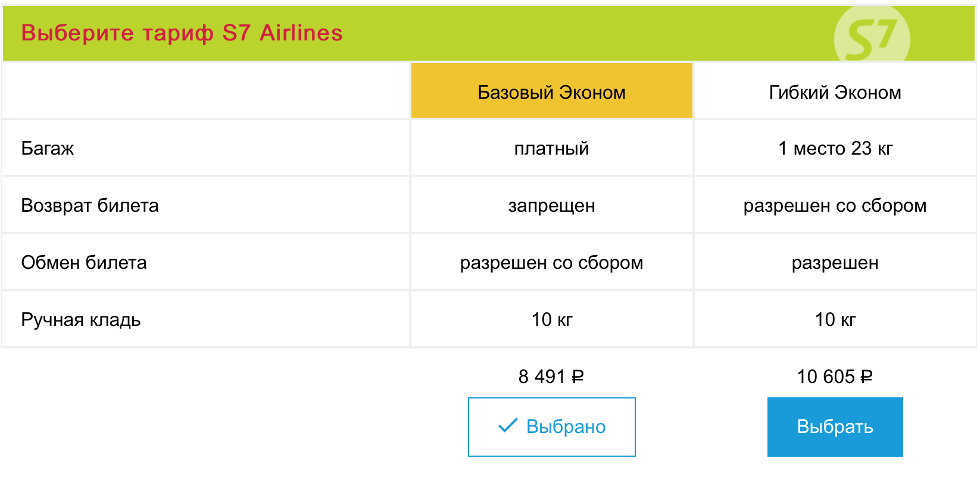Viewport: 980px width, 477px height.
Task: Click the 8 491 ₽ price
Action: tap(551, 376)
